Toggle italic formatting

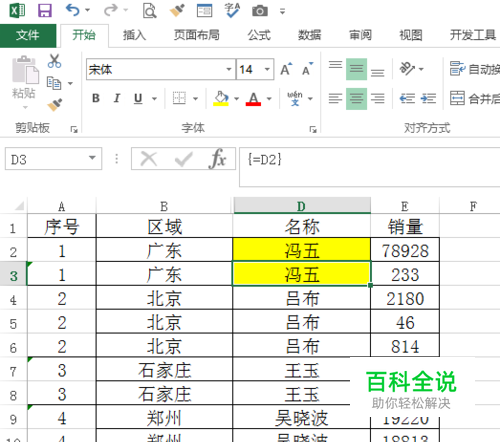[117, 98]
